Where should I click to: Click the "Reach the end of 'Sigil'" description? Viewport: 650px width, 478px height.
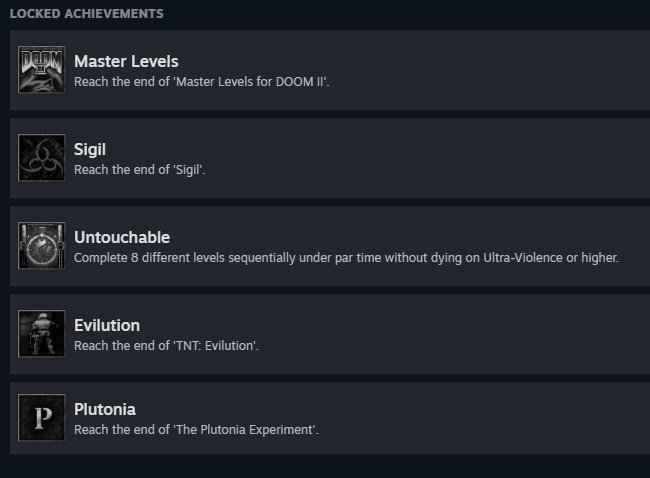pos(140,170)
